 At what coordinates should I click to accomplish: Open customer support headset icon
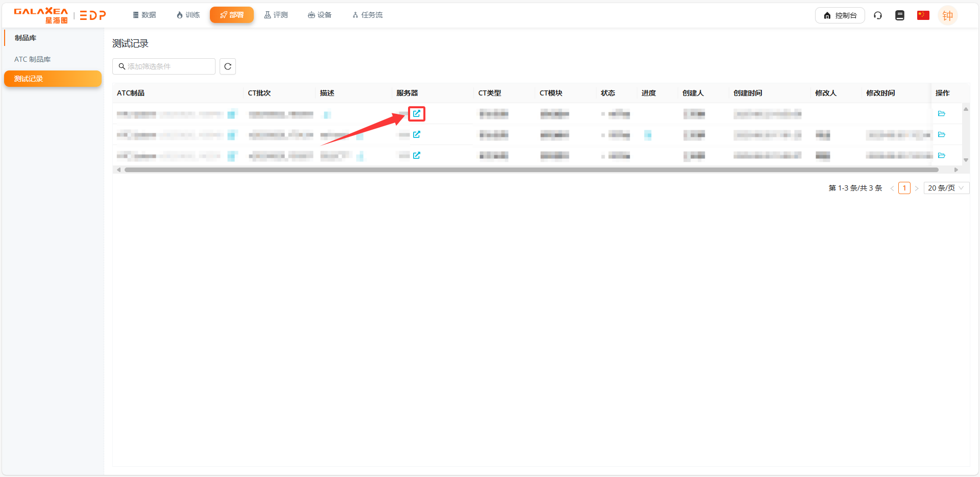click(x=878, y=15)
